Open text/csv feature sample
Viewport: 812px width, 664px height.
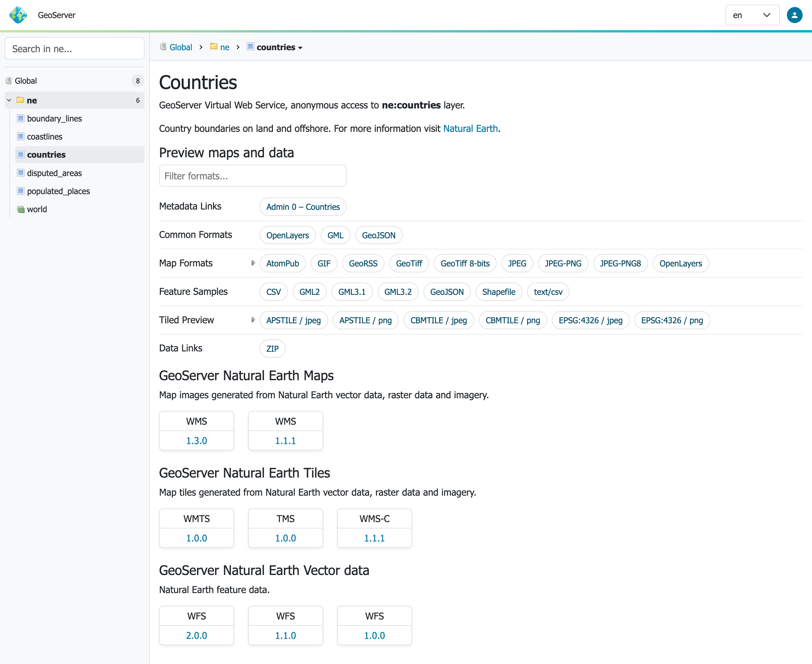[548, 292]
